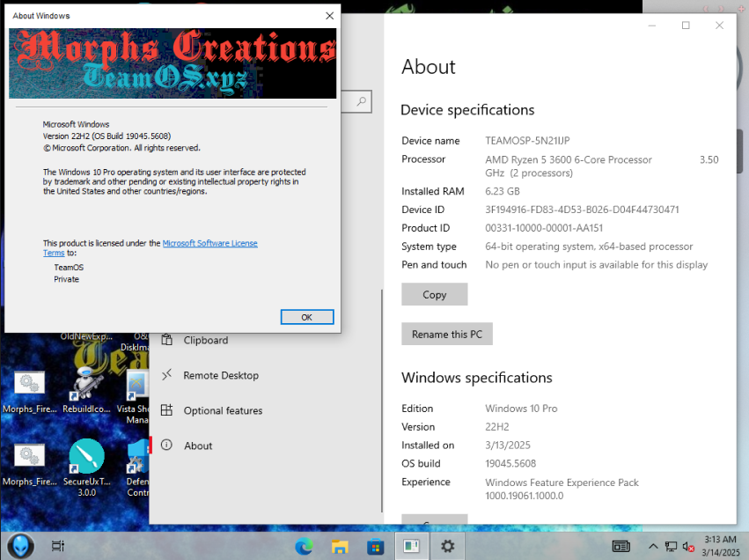
Task: Select the Settings gear taskbar button
Action: click(x=448, y=546)
